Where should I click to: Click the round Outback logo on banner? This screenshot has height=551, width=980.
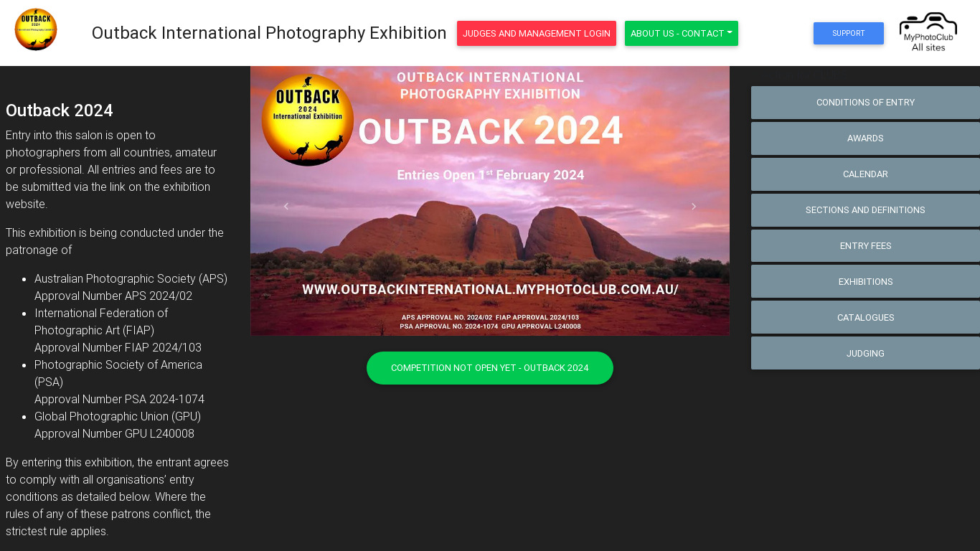coord(307,120)
